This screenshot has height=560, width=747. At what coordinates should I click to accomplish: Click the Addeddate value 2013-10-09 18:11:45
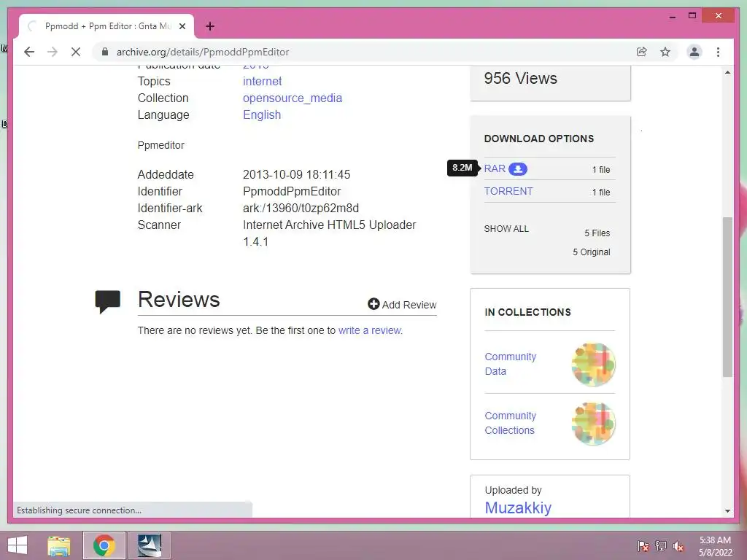296,175
